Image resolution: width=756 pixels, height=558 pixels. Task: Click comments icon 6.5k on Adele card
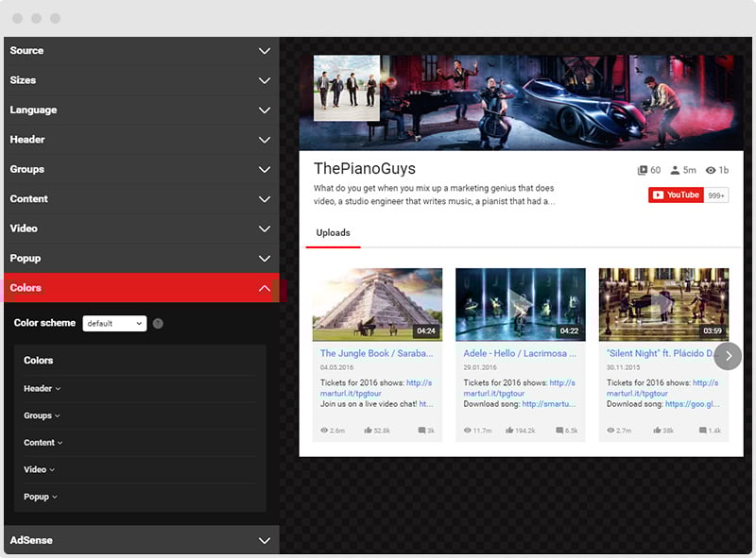click(x=559, y=431)
